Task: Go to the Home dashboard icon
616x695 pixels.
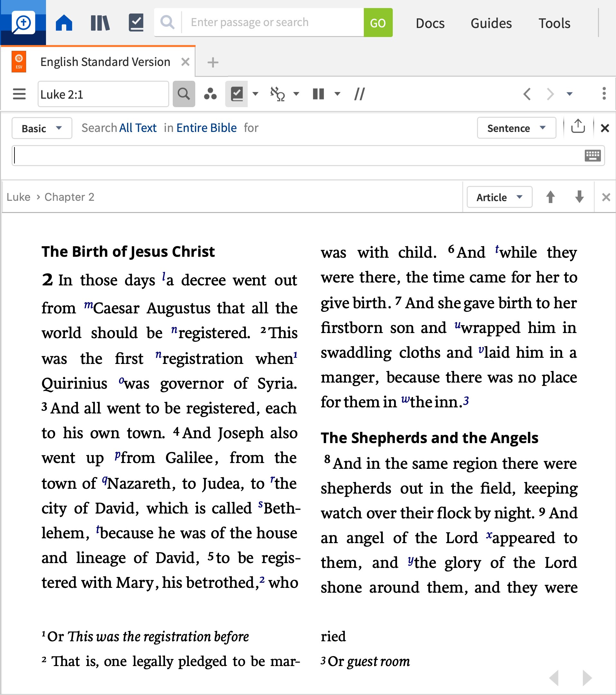Action: pos(64,23)
